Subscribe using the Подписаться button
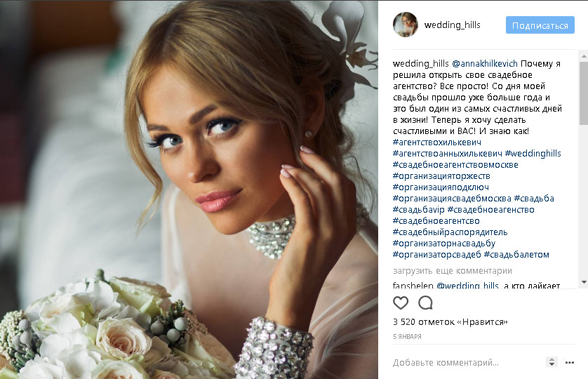588x379 pixels. (540, 25)
